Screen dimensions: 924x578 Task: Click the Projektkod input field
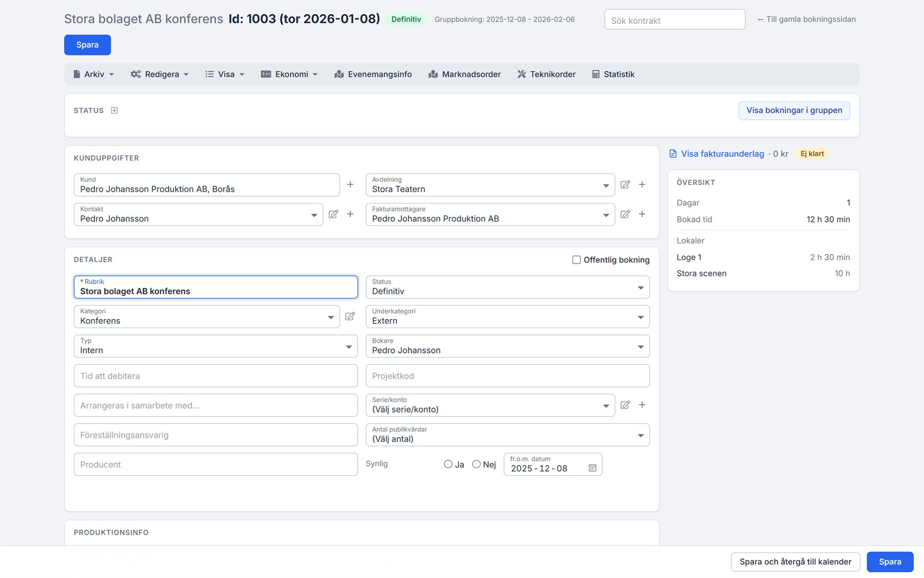point(508,376)
